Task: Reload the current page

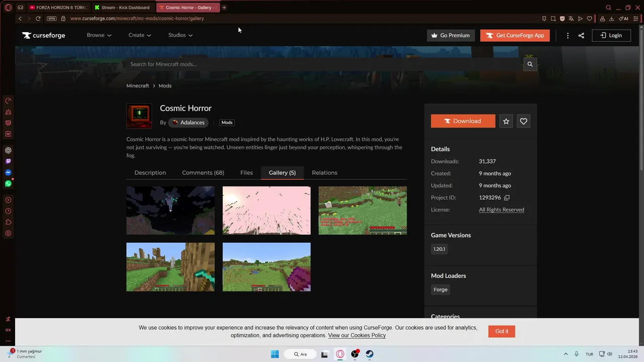Action: click(38, 19)
